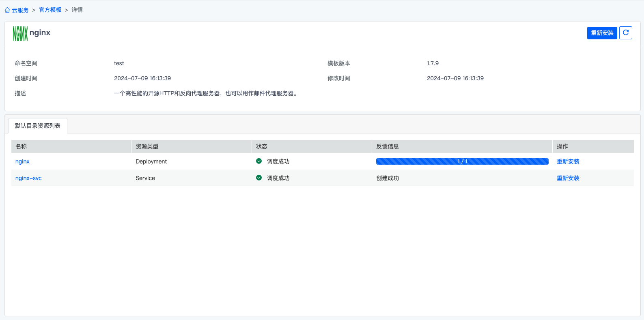Click green check icon in nginx row
The width and height of the screenshot is (644, 320).
[x=259, y=161]
